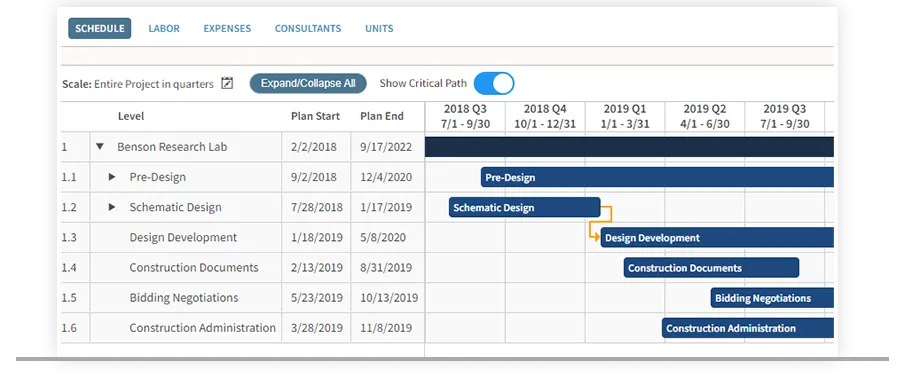The image size is (911, 385).
Task: Click plan end date 1/17/2019
Action: [386, 207]
